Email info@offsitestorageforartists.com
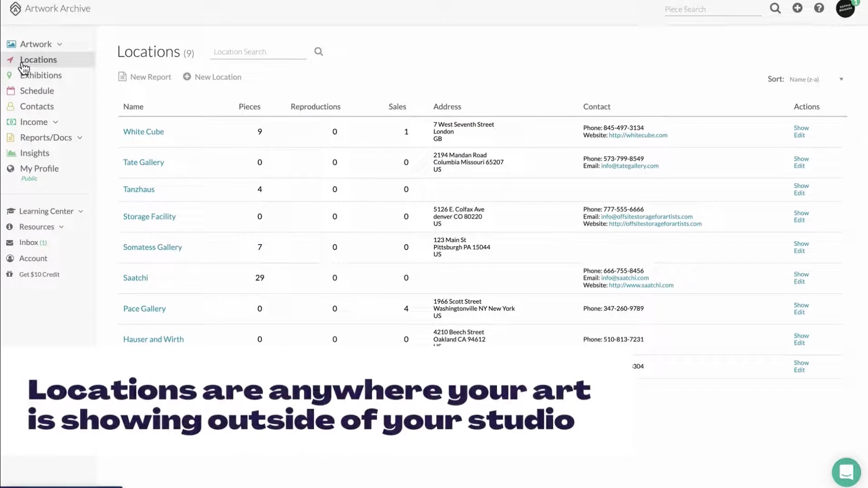Viewport: 868px width, 488px height. coord(647,217)
